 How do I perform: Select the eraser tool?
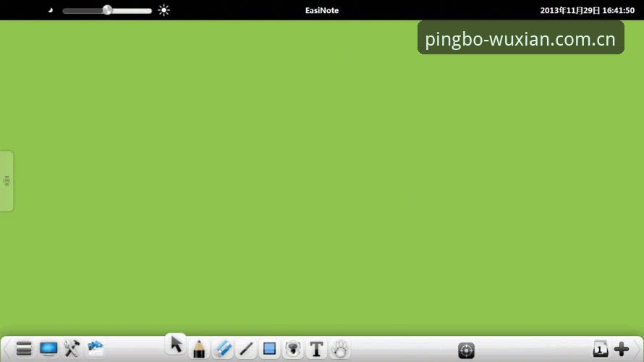(x=223, y=349)
